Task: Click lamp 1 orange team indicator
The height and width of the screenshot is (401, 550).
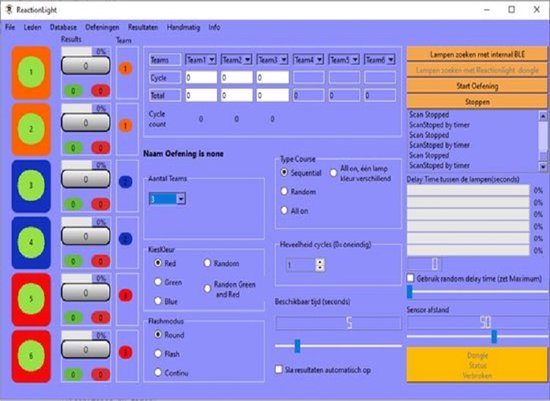Action: coord(126,68)
